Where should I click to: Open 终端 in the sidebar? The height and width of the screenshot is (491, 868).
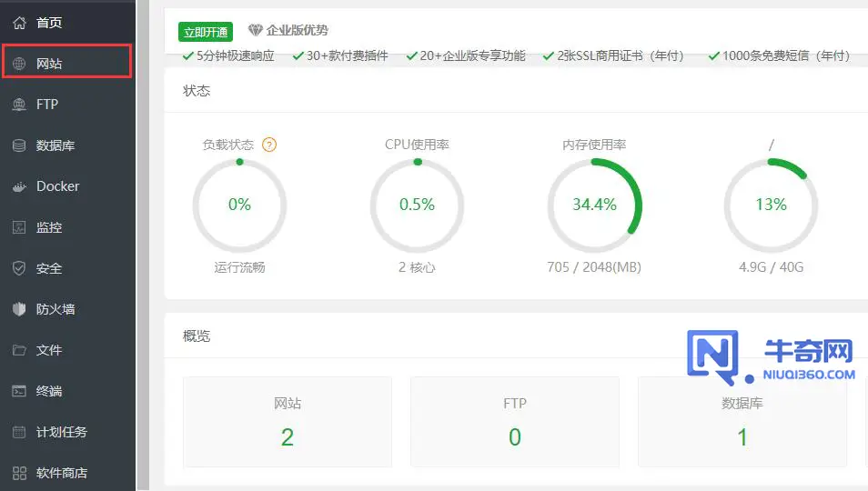(67, 391)
